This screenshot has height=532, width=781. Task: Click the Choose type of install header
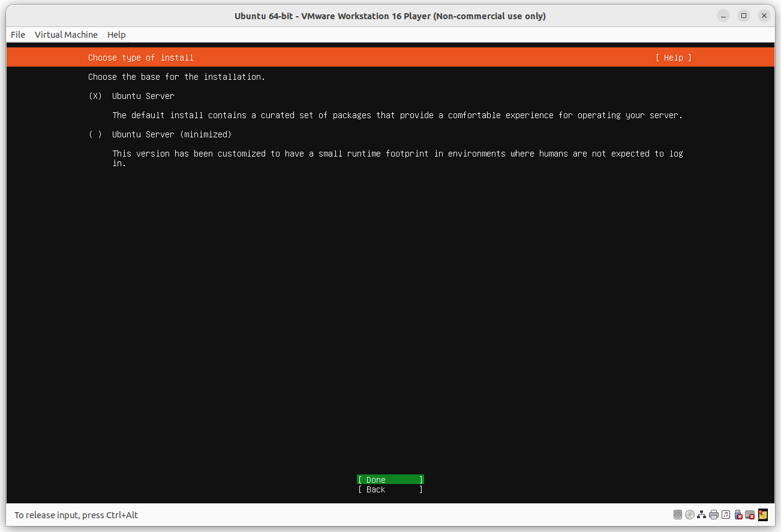140,58
